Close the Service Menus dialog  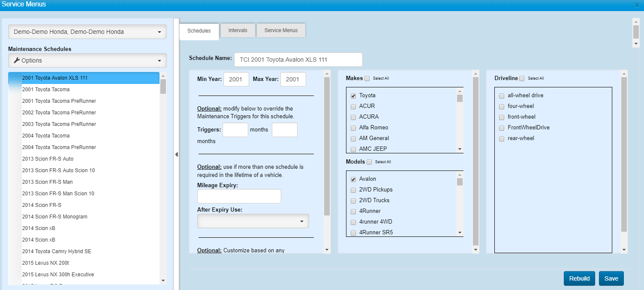(x=637, y=5)
